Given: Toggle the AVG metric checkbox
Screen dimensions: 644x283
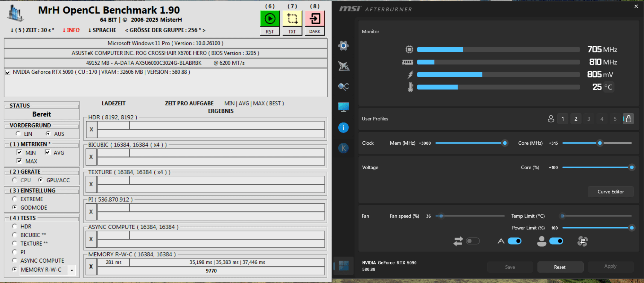Looking at the screenshot, I should [47, 152].
